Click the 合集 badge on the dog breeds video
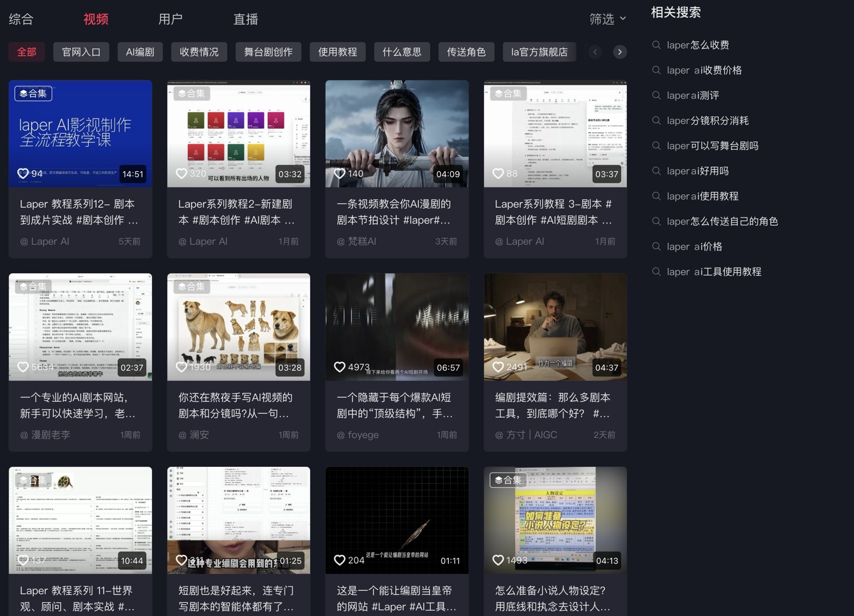Viewport: 854px width, 616px height. (x=191, y=286)
